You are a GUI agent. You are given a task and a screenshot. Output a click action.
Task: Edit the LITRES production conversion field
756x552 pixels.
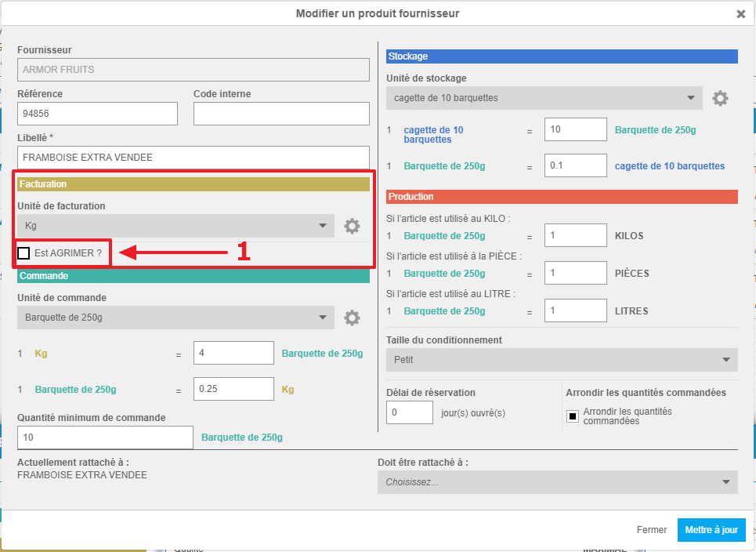tap(576, 310)
